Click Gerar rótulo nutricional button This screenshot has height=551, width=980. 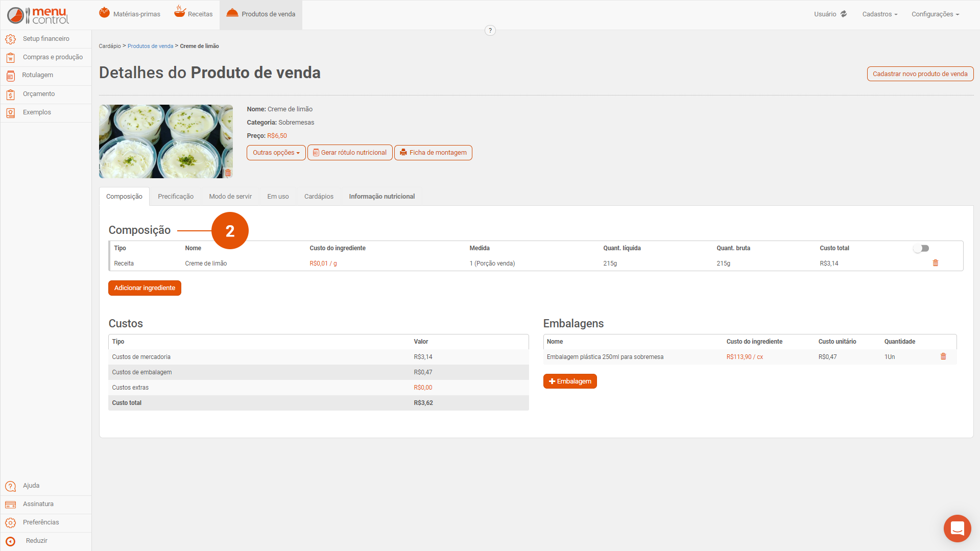350,153
